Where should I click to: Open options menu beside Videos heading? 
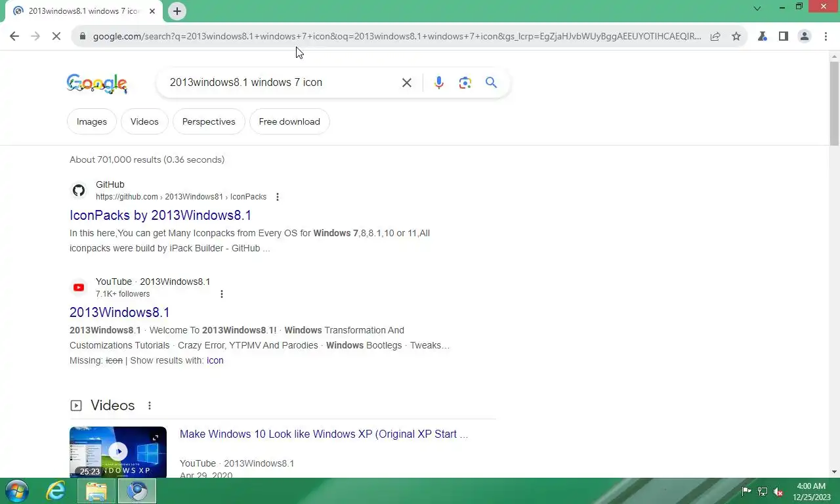(x=150, y=406)
